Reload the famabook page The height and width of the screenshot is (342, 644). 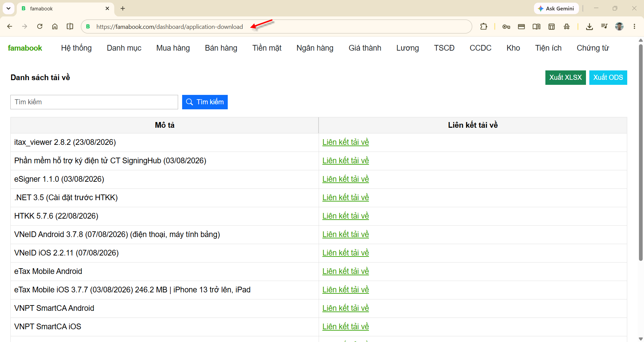click(40, 26)
